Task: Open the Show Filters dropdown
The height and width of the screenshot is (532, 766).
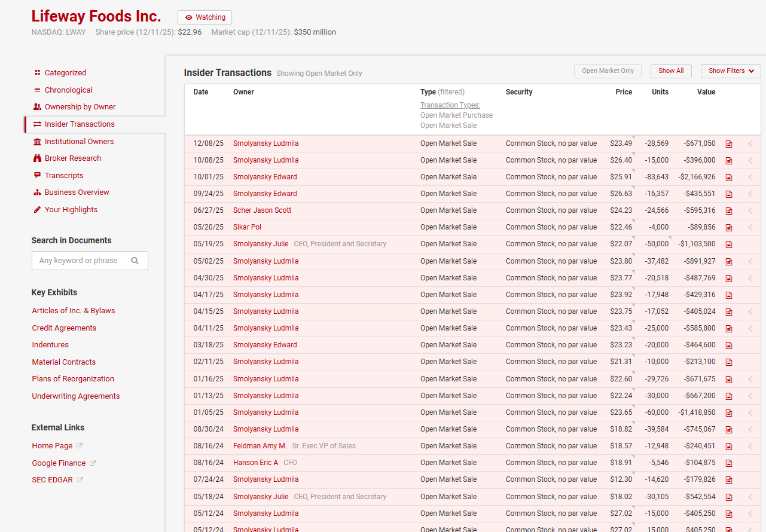Action: pyautogui.click(x=731, y=71)
